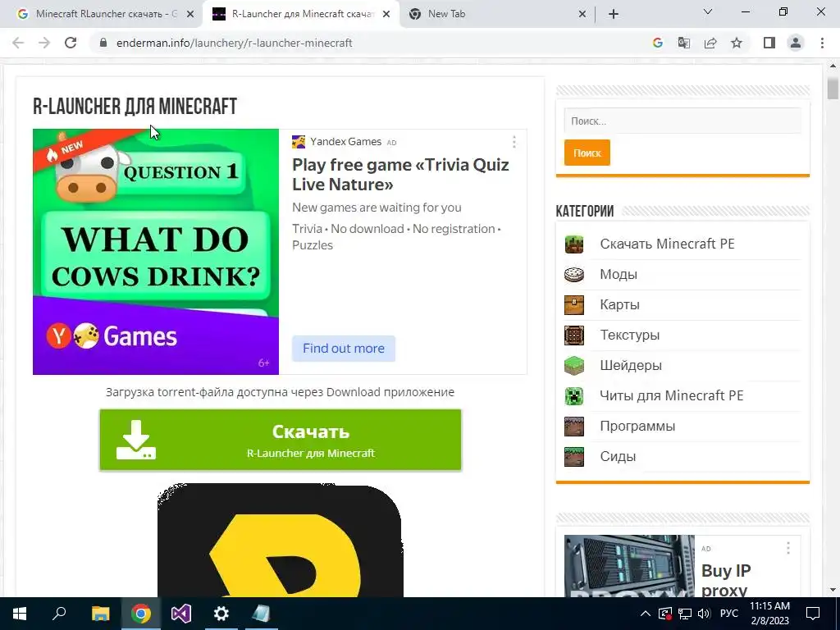This screenshot has width=840, height=630.
Task: Click scrollbar down arrow
Action: point(832,590)
